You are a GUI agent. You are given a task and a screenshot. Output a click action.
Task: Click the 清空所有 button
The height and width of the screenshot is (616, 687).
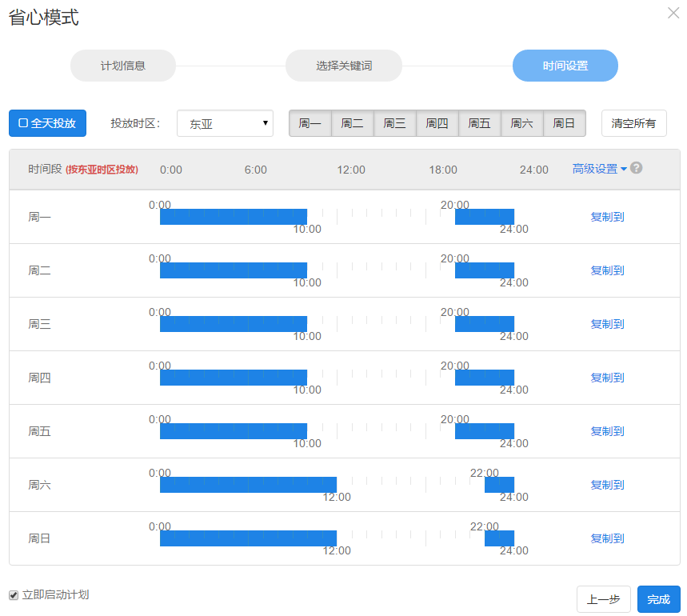633,123
